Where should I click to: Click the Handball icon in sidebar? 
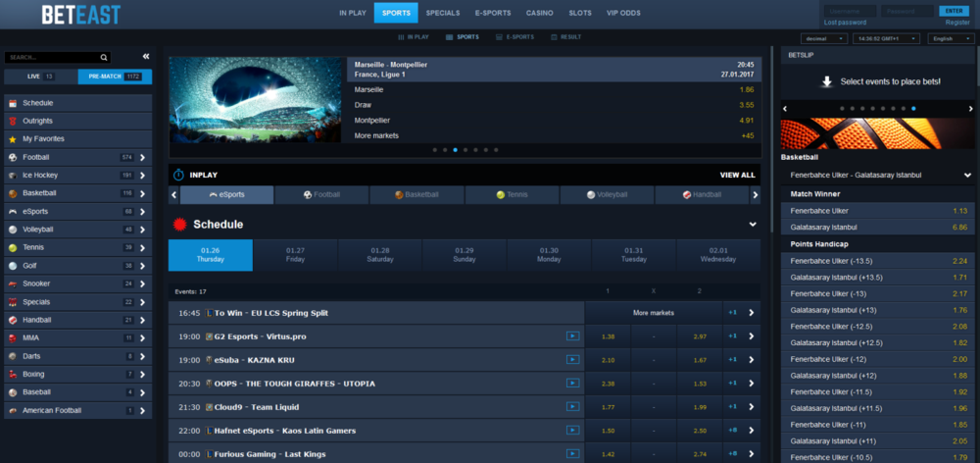[13, 321]
